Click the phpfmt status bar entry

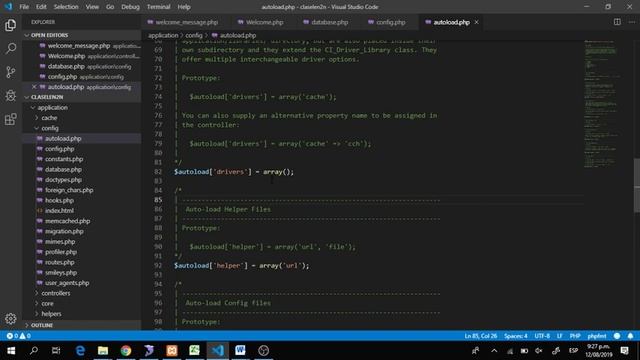tap(597, 336)
